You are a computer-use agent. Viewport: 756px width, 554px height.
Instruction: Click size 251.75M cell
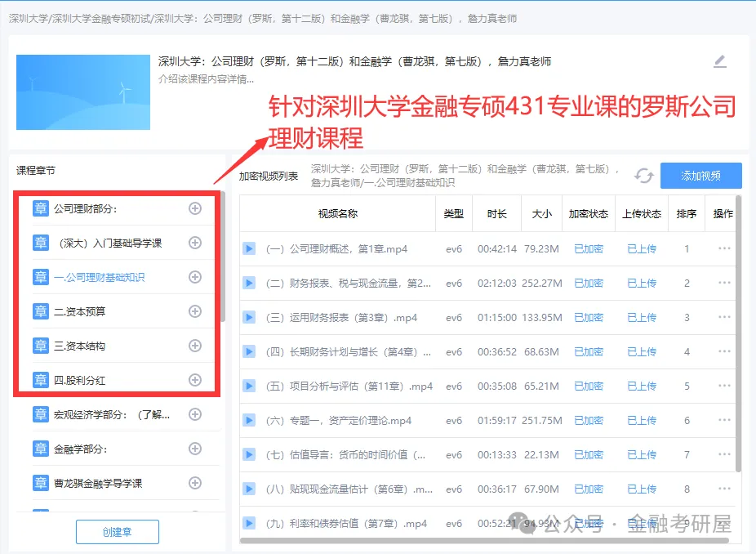[542, 420]
